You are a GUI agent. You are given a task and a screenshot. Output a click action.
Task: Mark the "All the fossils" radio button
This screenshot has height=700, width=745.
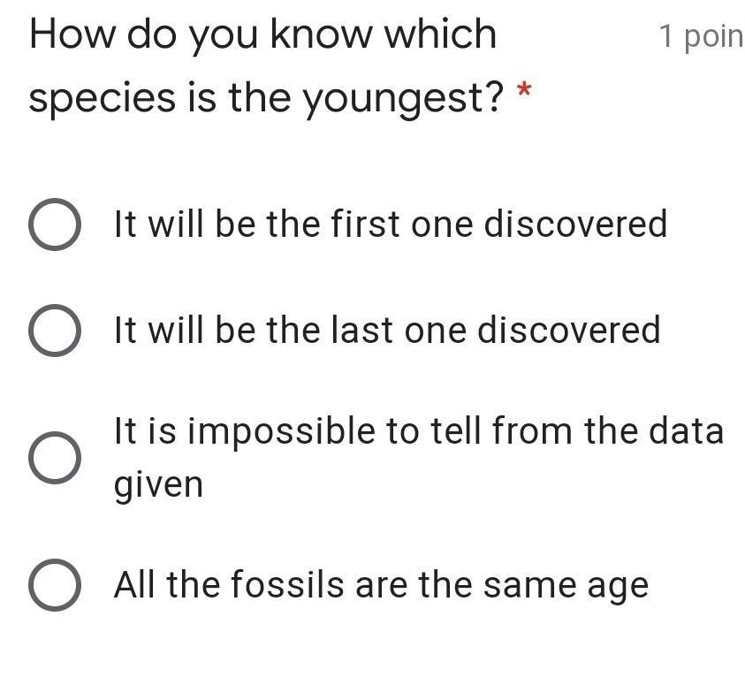(x=55, y=585)
